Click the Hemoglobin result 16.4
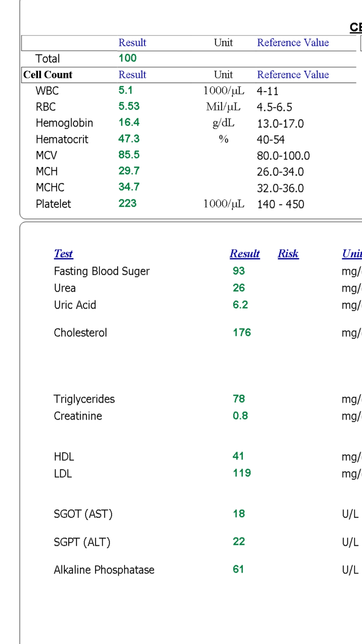362x644 pixels. tap(129, 122)
